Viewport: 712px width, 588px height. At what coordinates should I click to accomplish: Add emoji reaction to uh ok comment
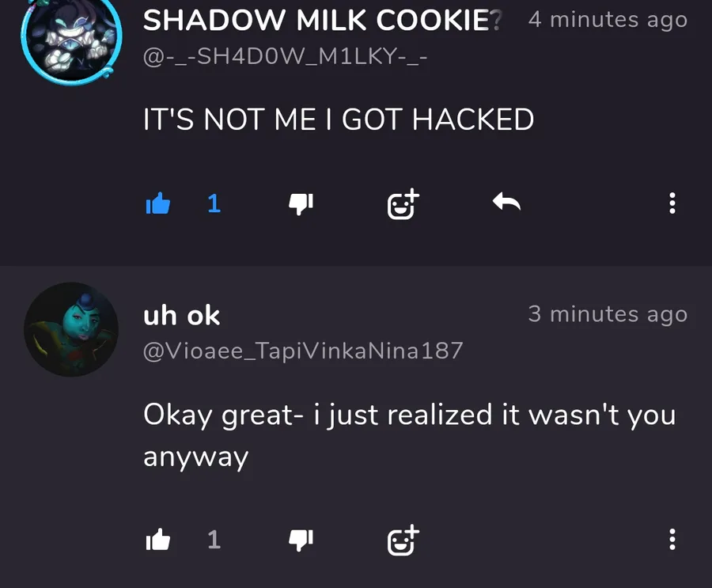click(403, 540)
